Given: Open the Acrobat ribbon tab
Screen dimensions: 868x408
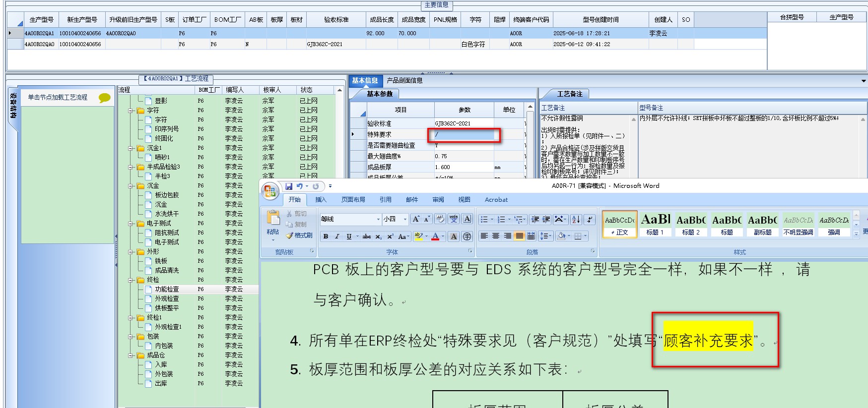Looking at the screenshot, I should pos(496,200).
